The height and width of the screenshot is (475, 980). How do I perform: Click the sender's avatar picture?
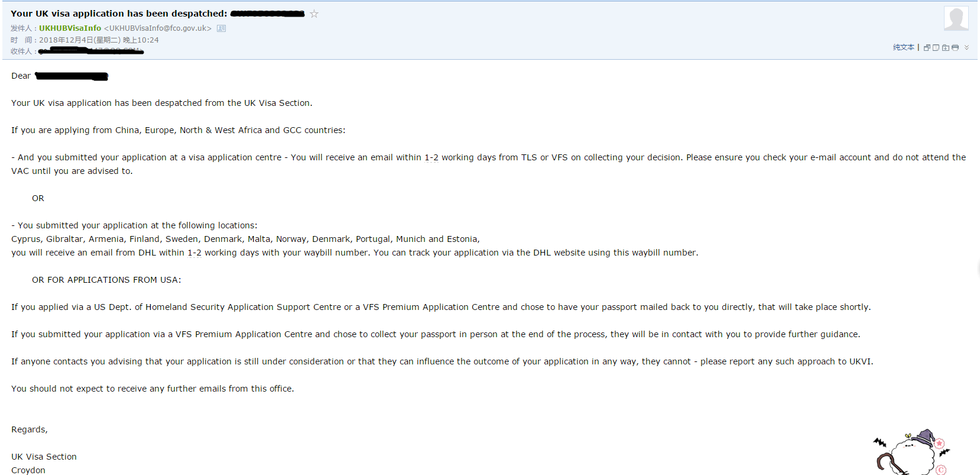pyautogui.click(x=956, y=18)
